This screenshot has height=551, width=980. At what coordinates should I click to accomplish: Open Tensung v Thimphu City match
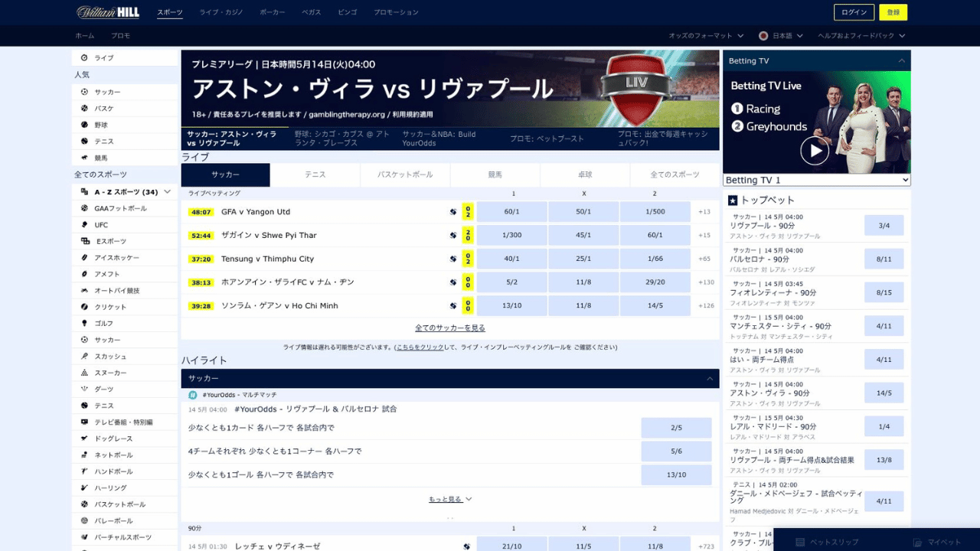(267, 259)
